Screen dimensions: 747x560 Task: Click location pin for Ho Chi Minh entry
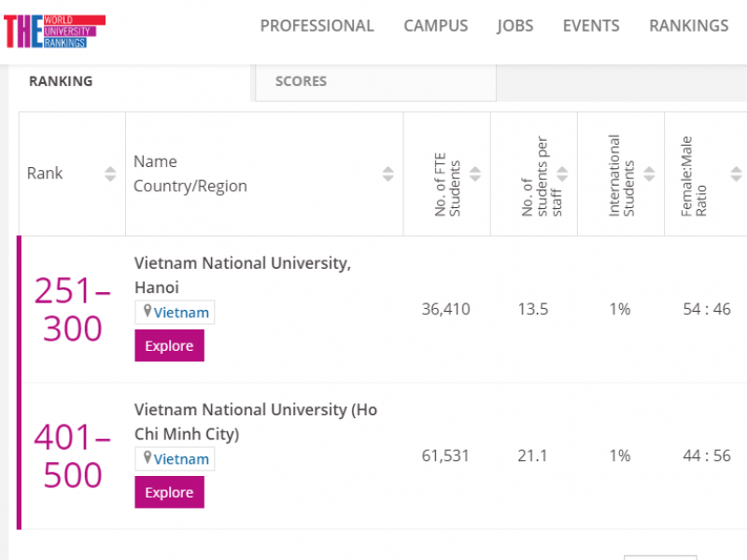(x=147, y=458)
